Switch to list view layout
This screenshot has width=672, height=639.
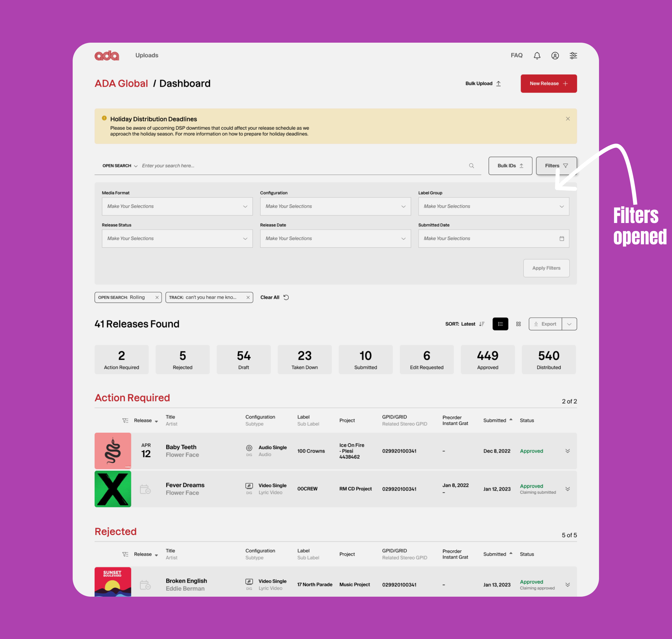(x=500, y=324)
